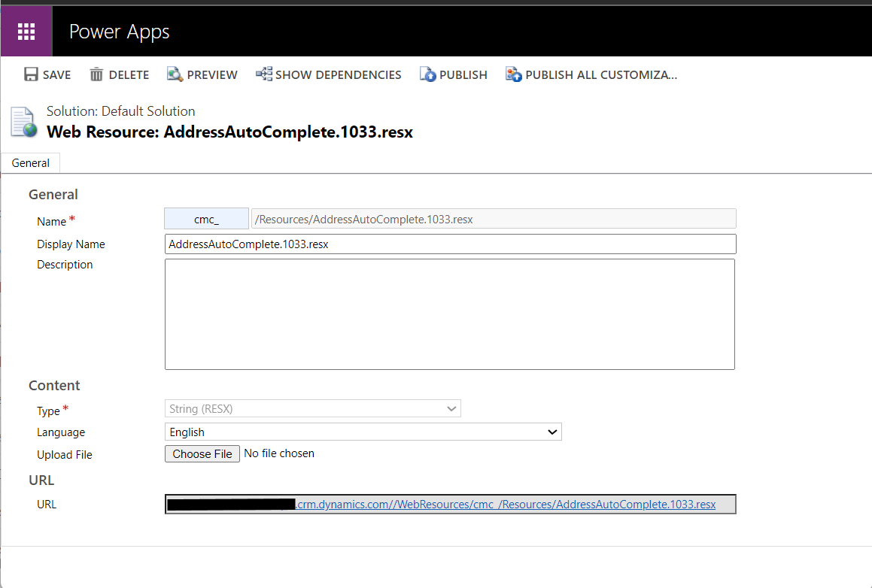Click the Choose File button
The image size is (872, 588).
(x=202, y=453)
